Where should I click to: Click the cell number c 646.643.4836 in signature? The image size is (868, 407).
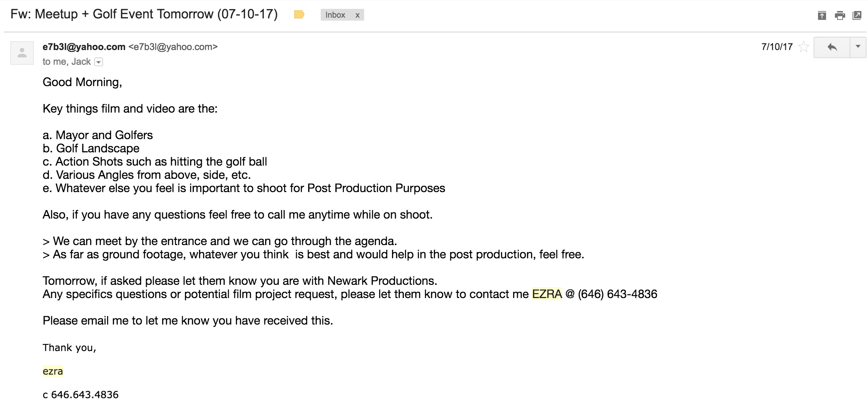(x=81, y=394)
